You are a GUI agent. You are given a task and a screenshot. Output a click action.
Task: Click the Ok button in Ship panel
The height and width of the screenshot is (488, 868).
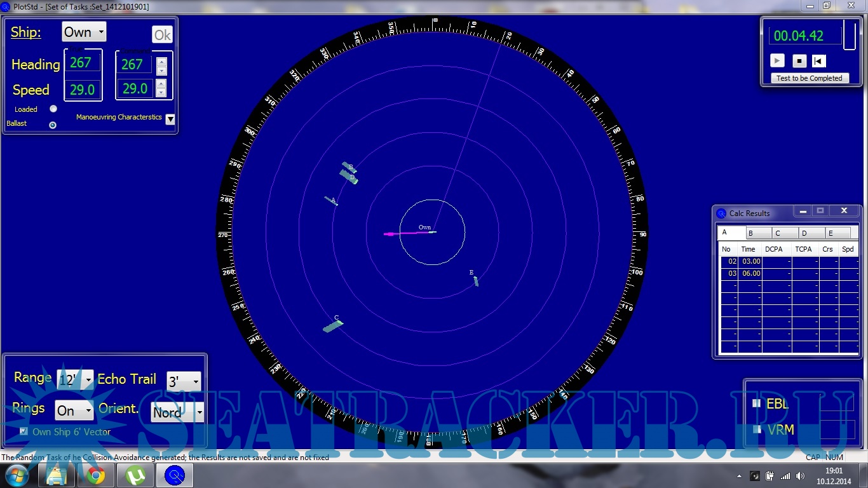pos(162,35)
